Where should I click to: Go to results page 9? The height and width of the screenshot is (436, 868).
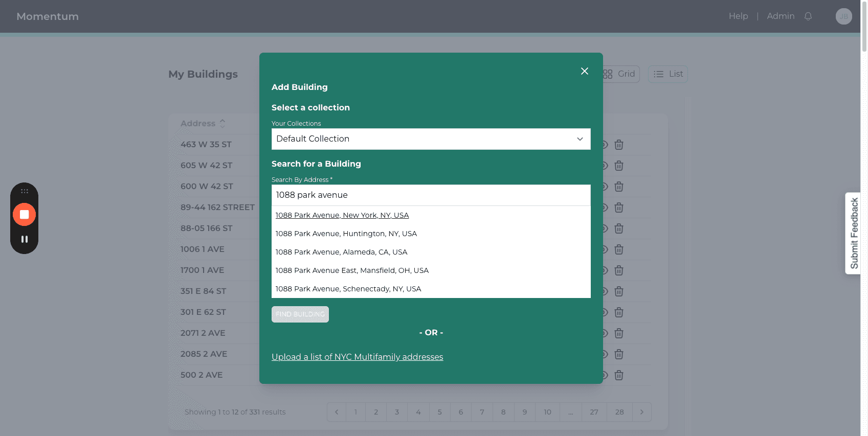point(525,412)
